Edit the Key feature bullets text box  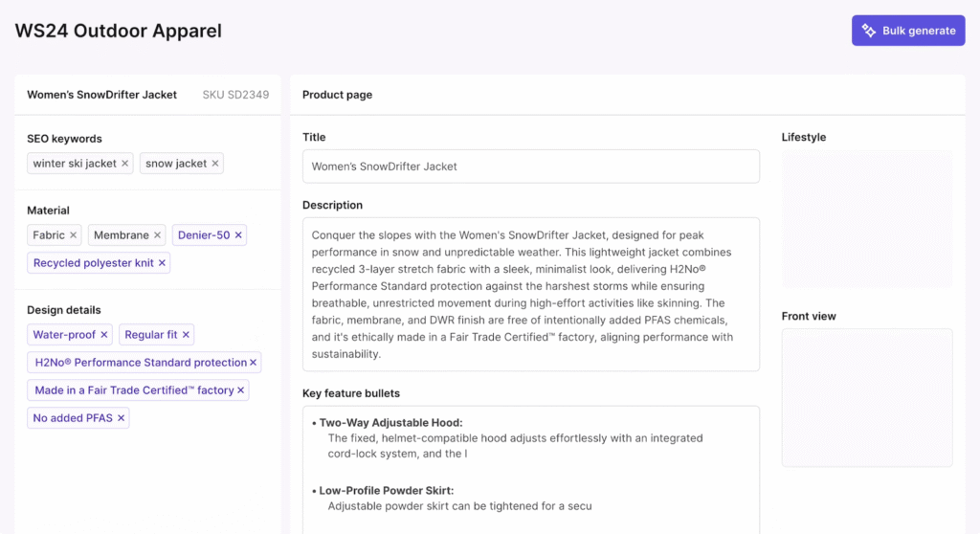point(530,469)
